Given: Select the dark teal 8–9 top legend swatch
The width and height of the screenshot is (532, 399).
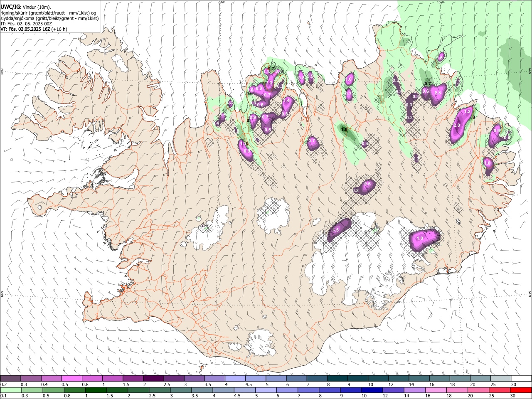Looking at the screenshot, I should [x=337, y=379].
